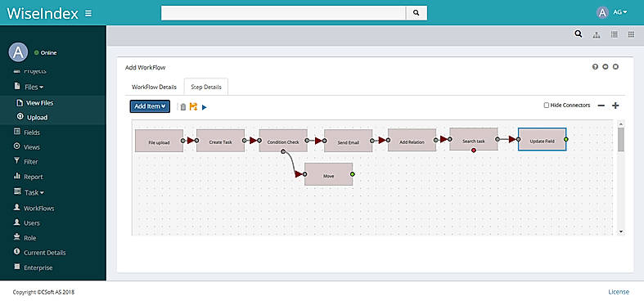Click the sidebar profile avatar

pyautogui.click(x=18, y=52)
